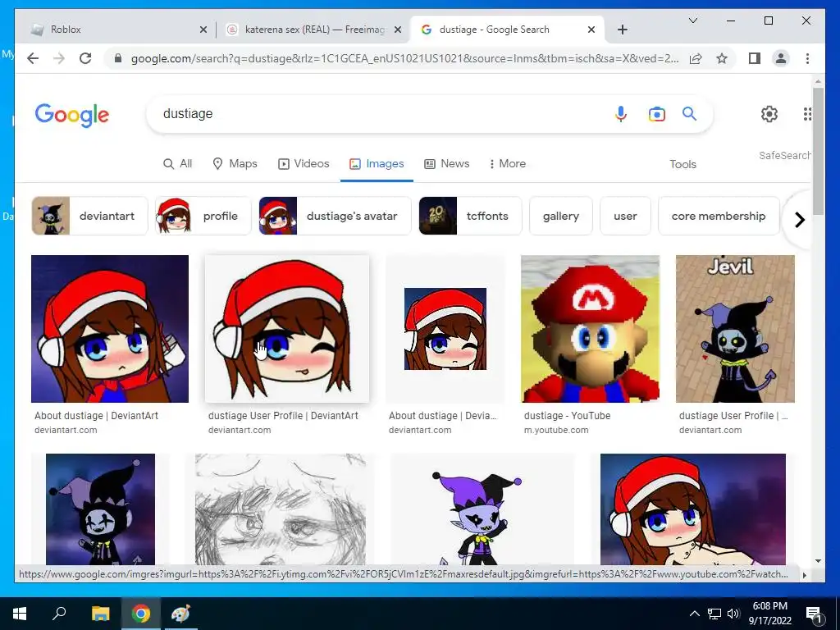Open the winking girl profile thumbnail
This screenshot has width=840, height=630.
287,328
